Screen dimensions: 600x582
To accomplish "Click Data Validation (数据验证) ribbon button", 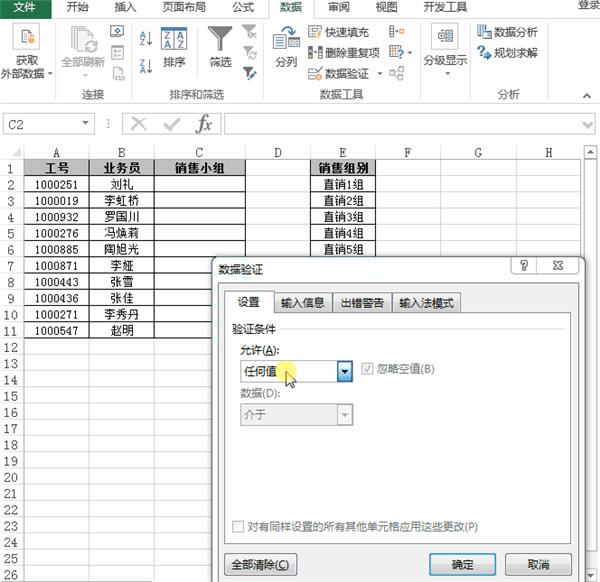I will pyautogui.click(x=338, y=73).
